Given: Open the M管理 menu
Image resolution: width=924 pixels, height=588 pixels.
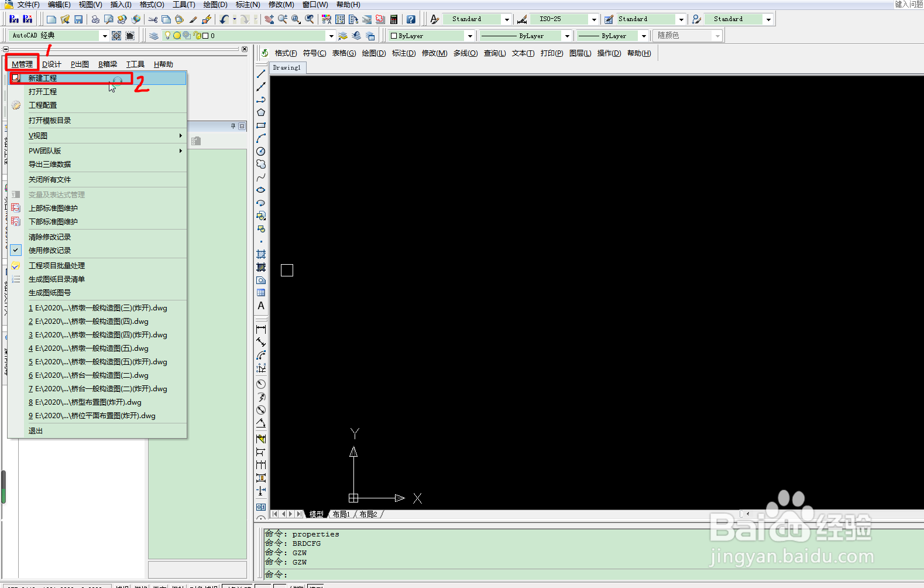Looking at the screenshot, I should point(22,64).
